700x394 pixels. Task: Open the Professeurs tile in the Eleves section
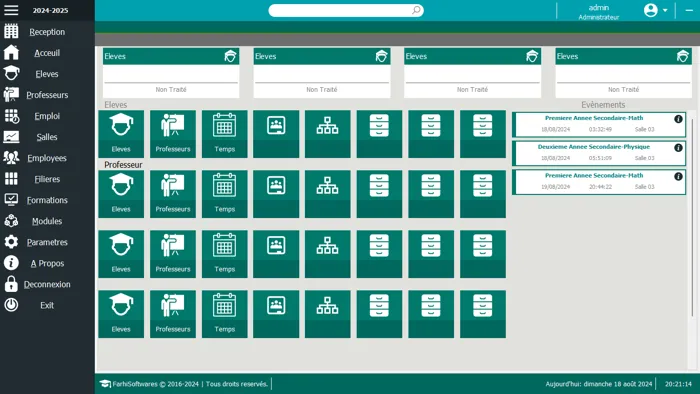pos(173,134)
